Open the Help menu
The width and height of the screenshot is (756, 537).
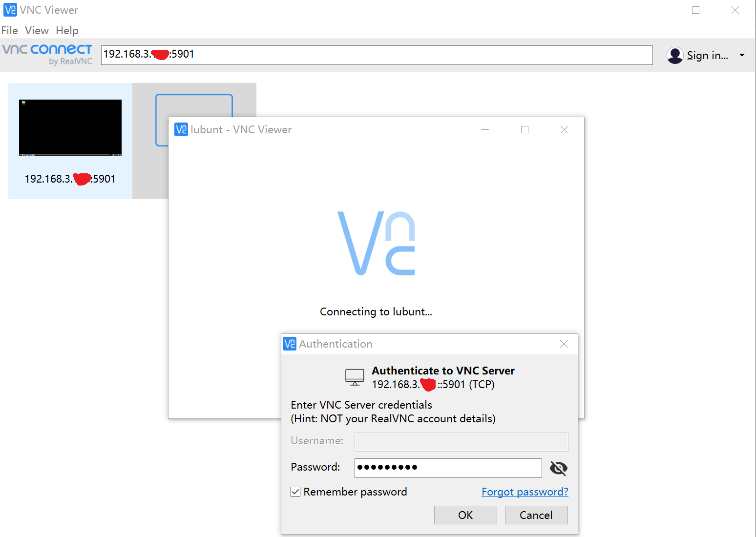[67, 30]
